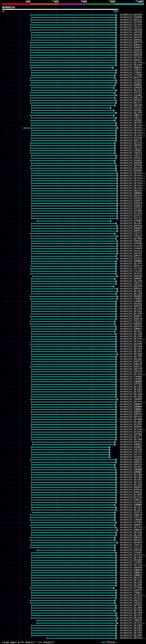Select UniRef100_Q5FVX0 label
Image resolution: width=146 pixels, height=644 pixels.
131,256
